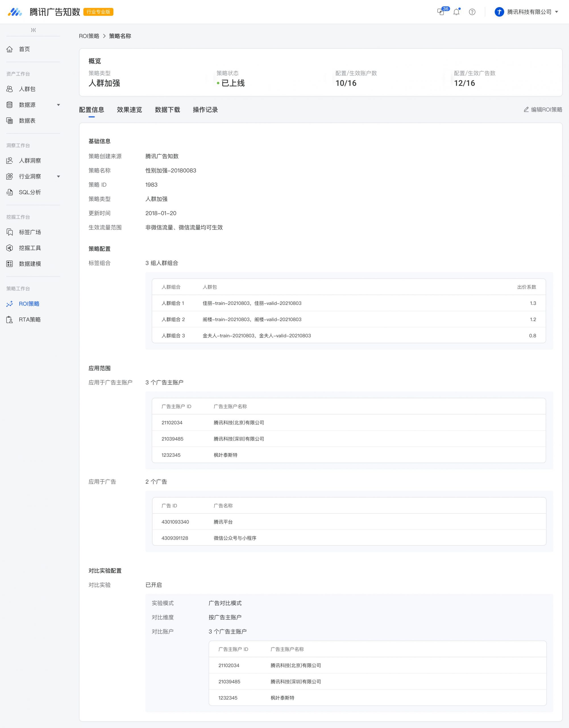The width and height of the screenshot is (569, 728).
Task: Click the Tencent Ads logo icon
Action: (15, 12)
